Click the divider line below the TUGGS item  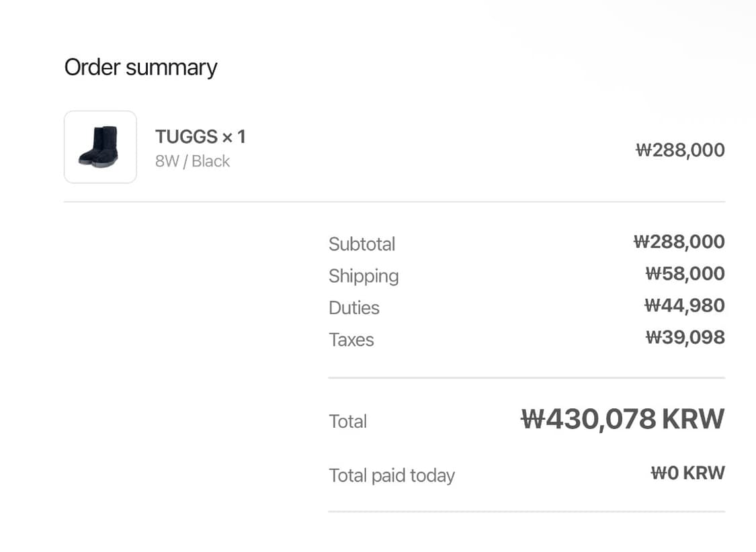coord(394,201)
